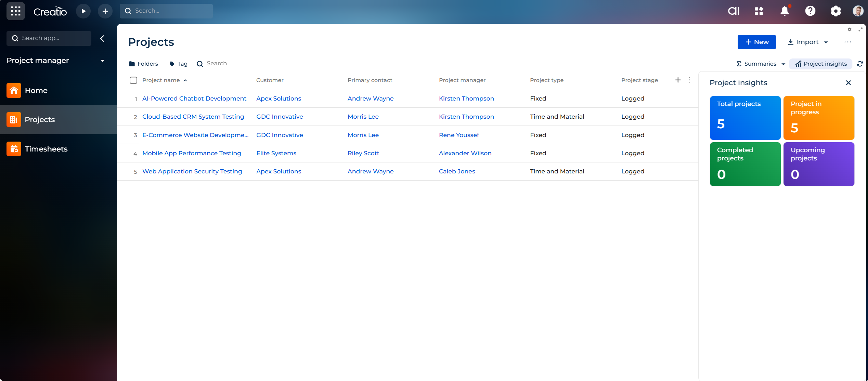Viewport: 868px width, 381px height.
Task: Add a column with plus icon
Action: tap(678, 80)
